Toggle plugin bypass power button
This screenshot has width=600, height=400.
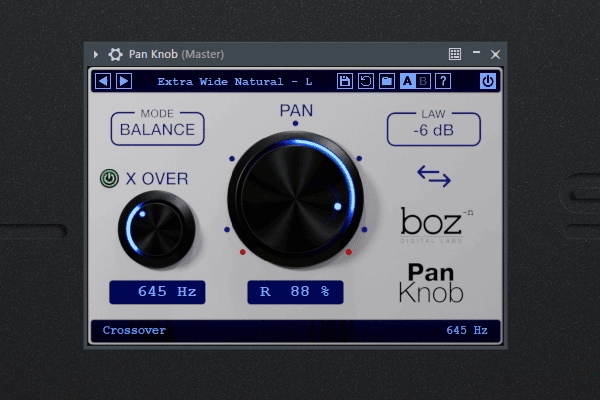pos(488,81)
